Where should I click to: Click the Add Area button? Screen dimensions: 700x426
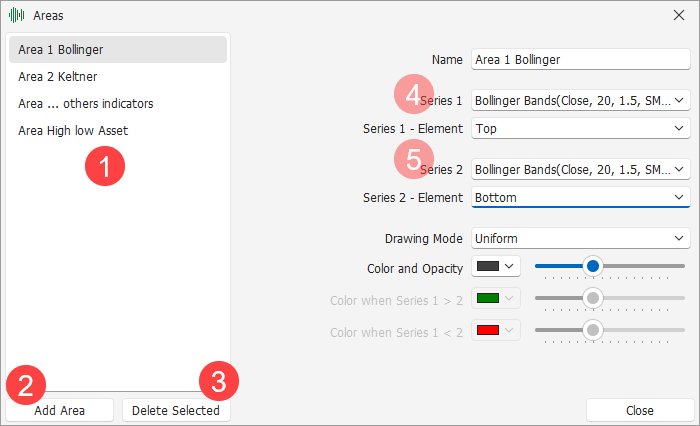pos(59,410)
